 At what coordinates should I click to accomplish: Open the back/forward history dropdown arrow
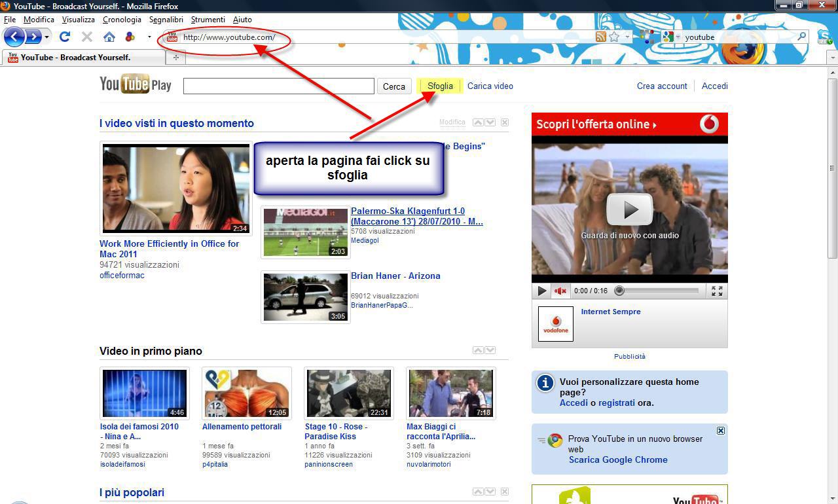tap(46, 37)
